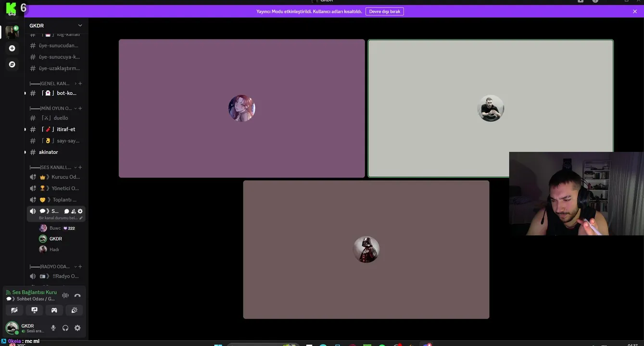
Task: Dismiss the Yayıncı Modu banner with X
Action: [635, 12]
